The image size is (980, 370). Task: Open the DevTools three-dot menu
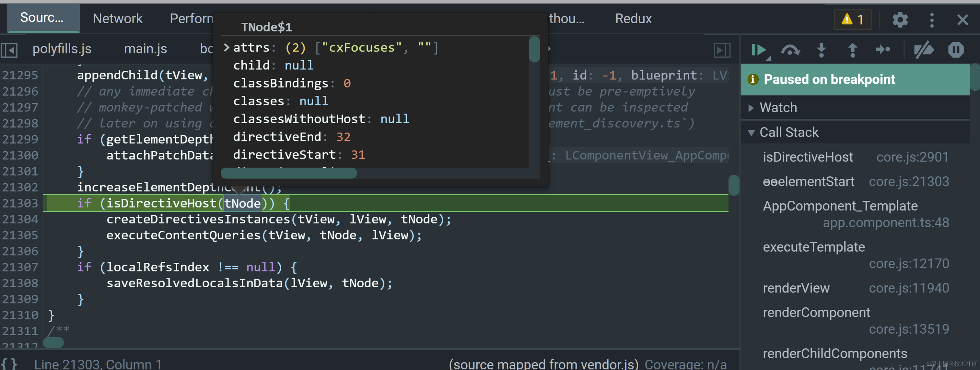coord(932,19)
